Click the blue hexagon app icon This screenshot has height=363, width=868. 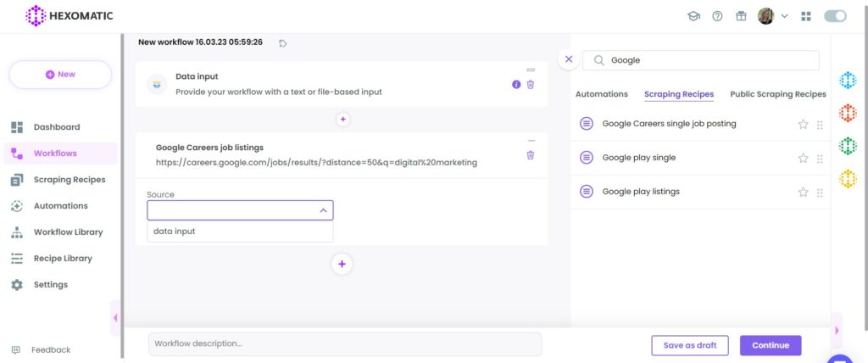tap(848, 80)
